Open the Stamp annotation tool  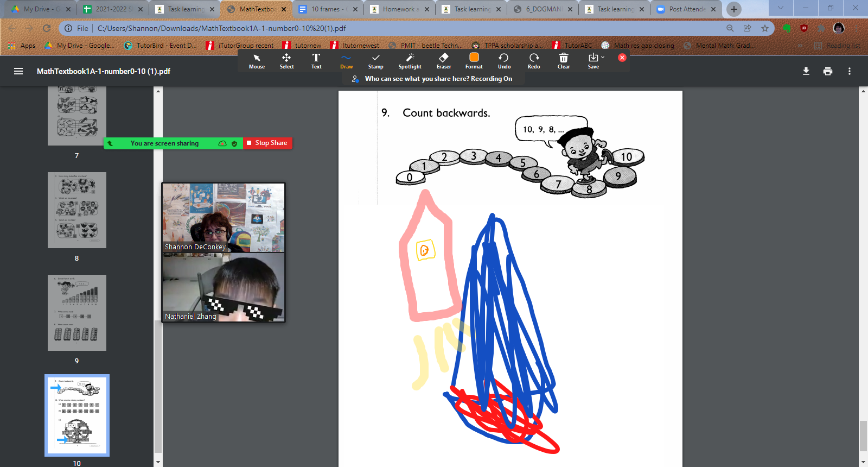coord(375,61)
